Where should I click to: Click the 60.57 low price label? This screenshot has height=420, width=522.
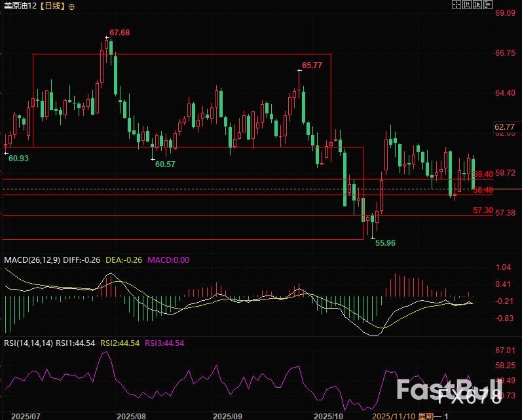[x=165, y=164]
